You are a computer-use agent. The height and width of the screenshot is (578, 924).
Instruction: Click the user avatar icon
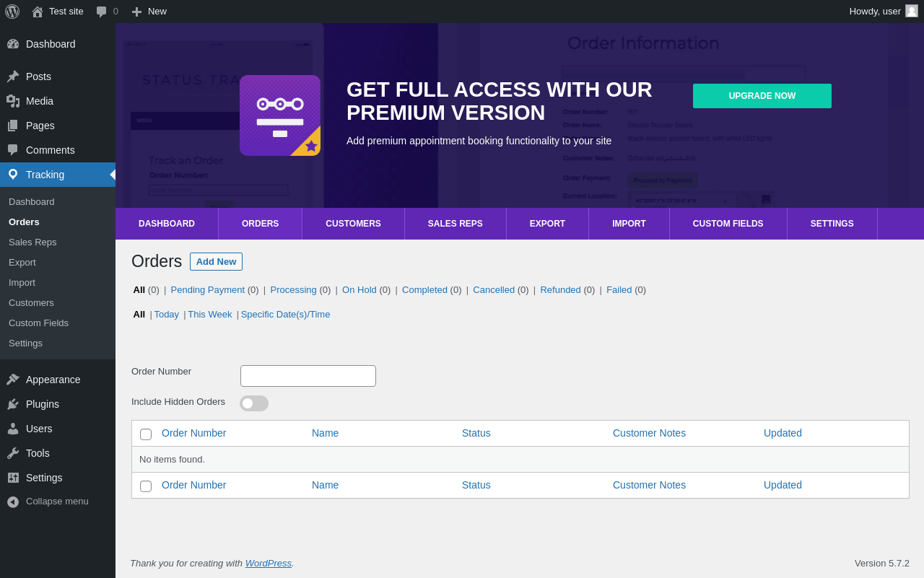[912, 11]
